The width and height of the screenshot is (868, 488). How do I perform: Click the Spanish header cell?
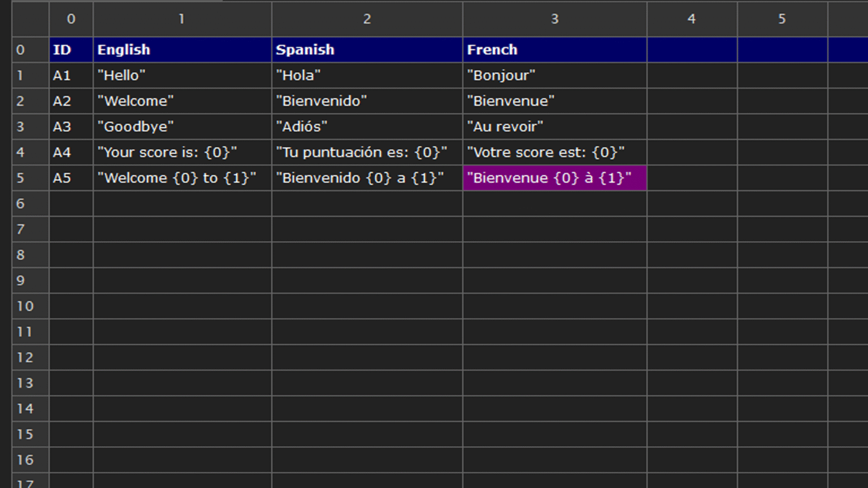[367, 50]
